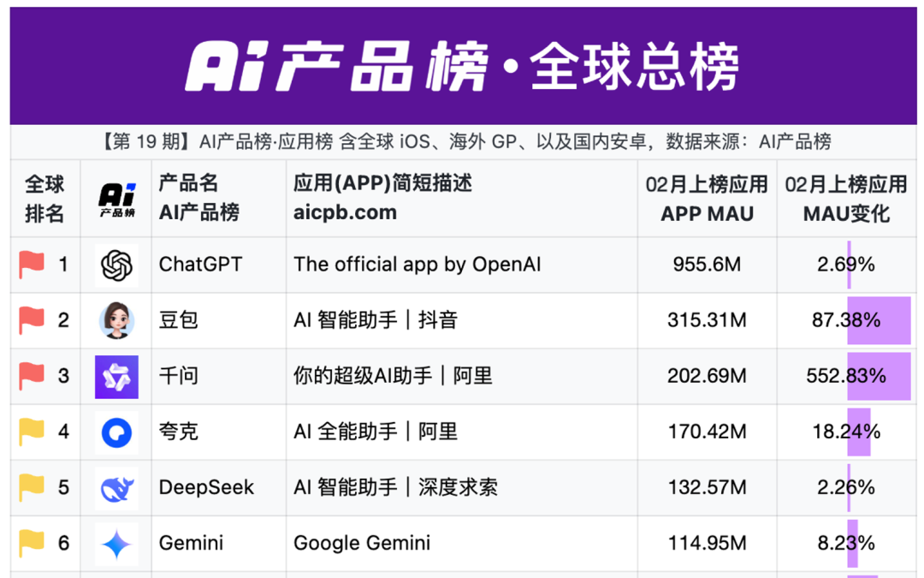
Task: Click the 02月上榜应用 MAU变化 column header
Action: (846, 199)
